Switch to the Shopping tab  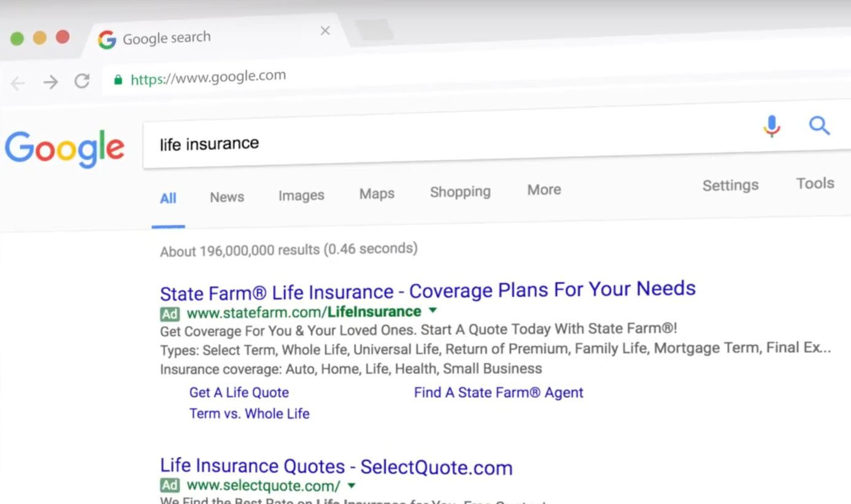click(x=460, y=193)
